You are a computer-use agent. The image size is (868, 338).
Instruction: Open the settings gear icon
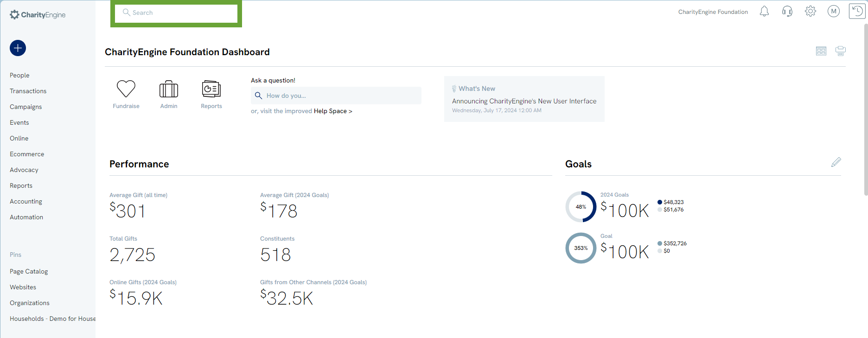[x=810, y=11]
